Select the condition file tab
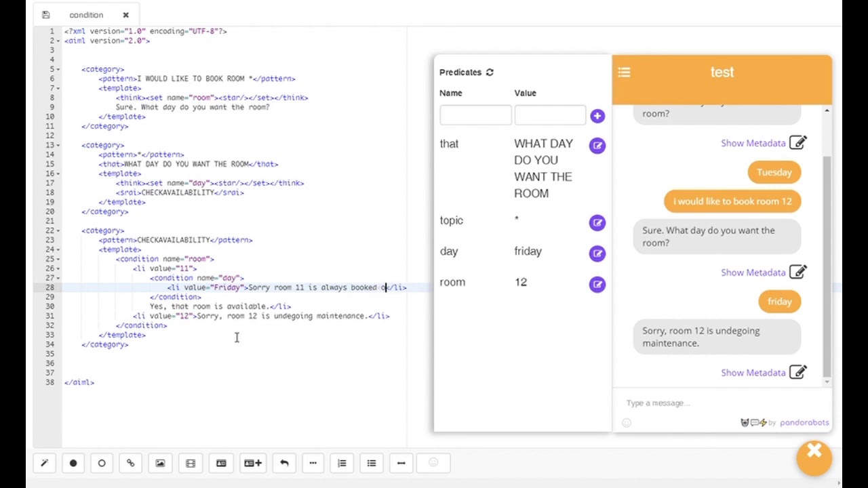This screenshot has height=488, width=868. (x=86, y=15)
